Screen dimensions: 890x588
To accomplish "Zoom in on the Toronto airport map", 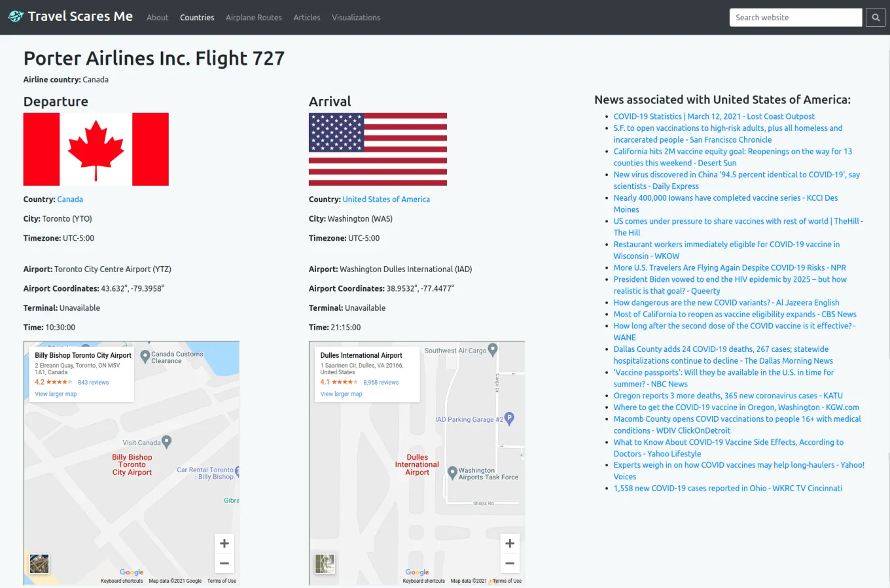I will tap(224, 543).
